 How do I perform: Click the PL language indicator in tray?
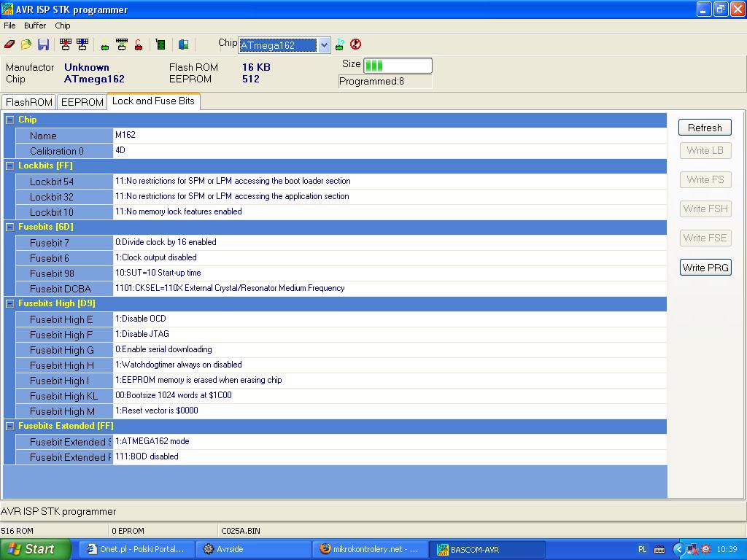(642, 550)
